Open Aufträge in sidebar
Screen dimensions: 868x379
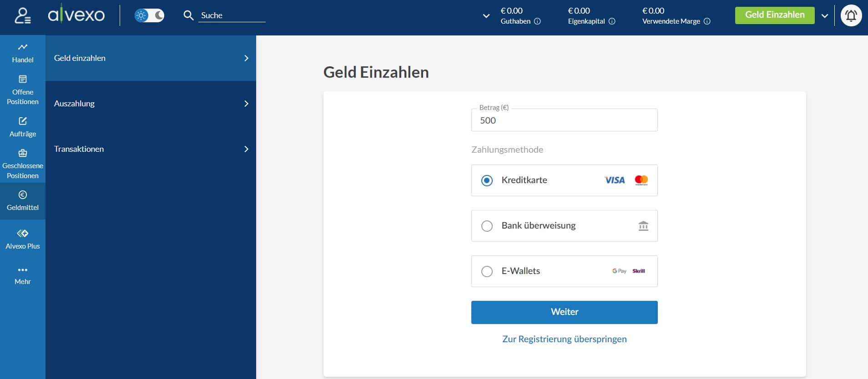tap(23, 127)
